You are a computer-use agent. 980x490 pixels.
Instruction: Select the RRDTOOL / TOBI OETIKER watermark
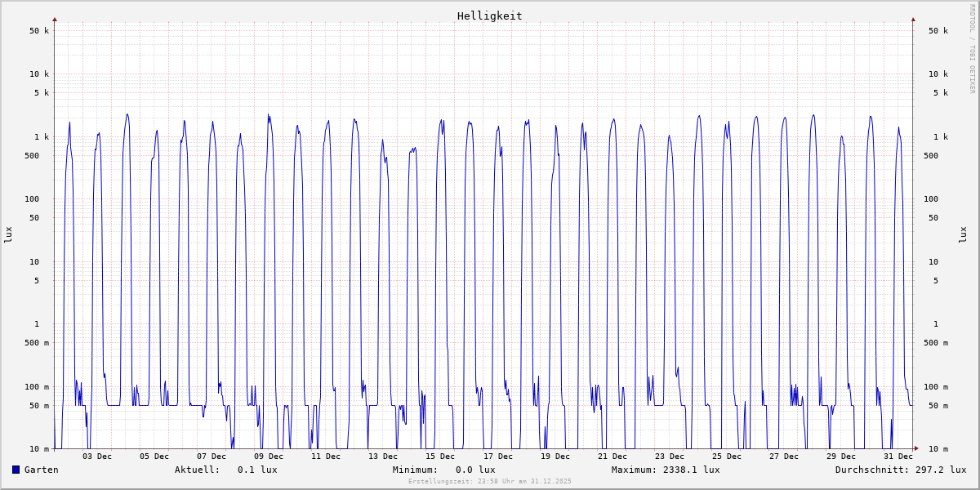click(x=972, y=49)
